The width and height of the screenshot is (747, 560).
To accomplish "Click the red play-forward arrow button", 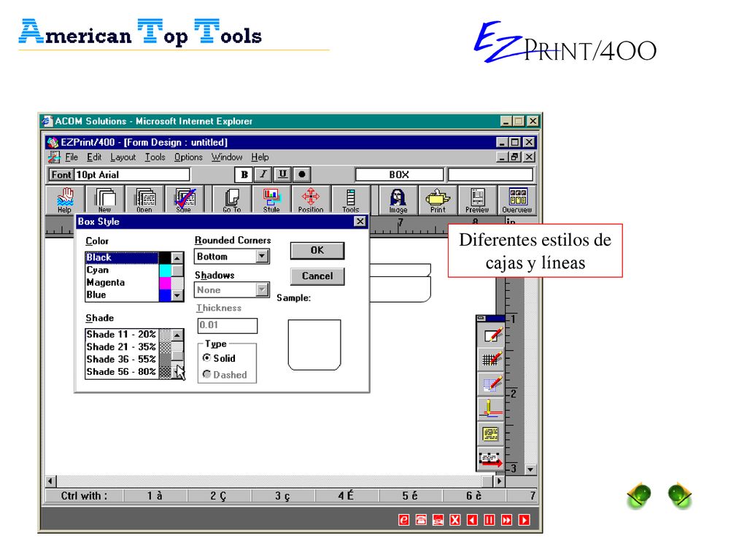I will tap(524, 519).
